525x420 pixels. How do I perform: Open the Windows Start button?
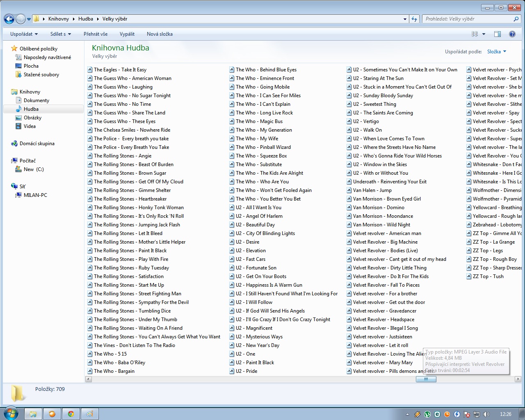pyautogui.click(x=10, y=413)
